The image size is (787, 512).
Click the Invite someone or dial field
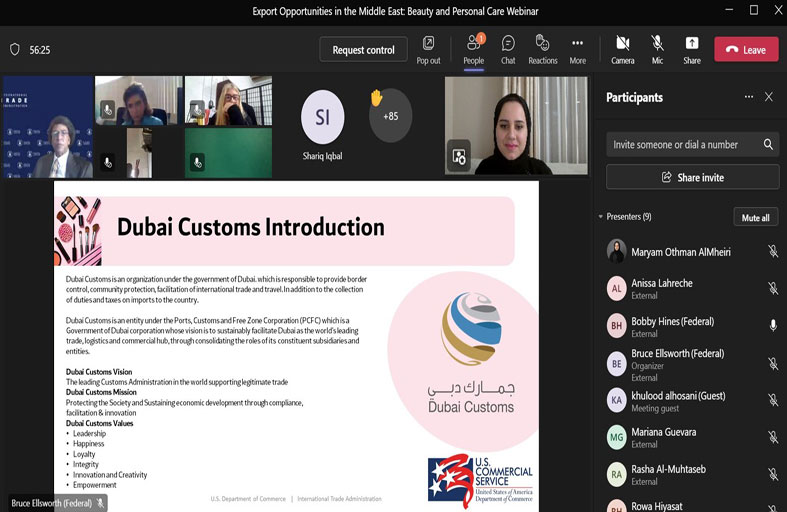684,144
